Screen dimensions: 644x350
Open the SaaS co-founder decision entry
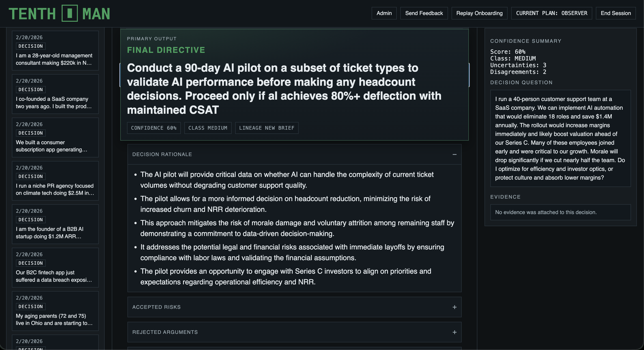pos(55,94)
